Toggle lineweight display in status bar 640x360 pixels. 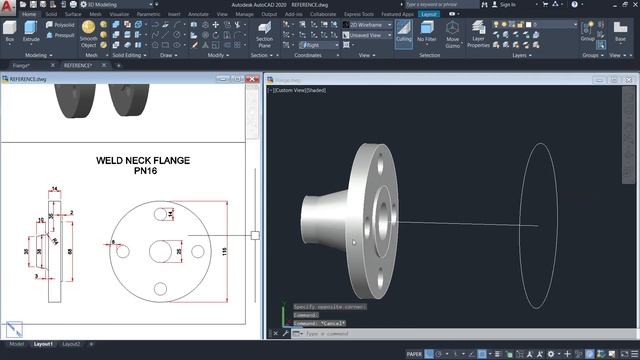coord(498,354)
